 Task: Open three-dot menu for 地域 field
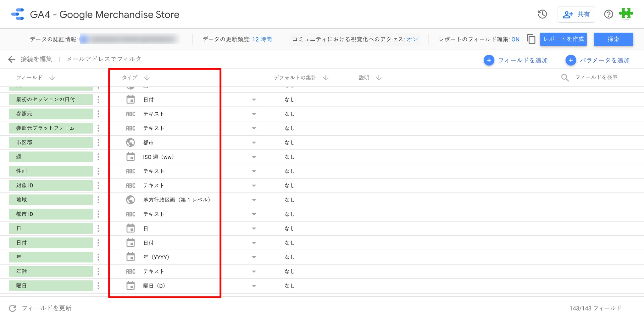(x=98, y=200)
